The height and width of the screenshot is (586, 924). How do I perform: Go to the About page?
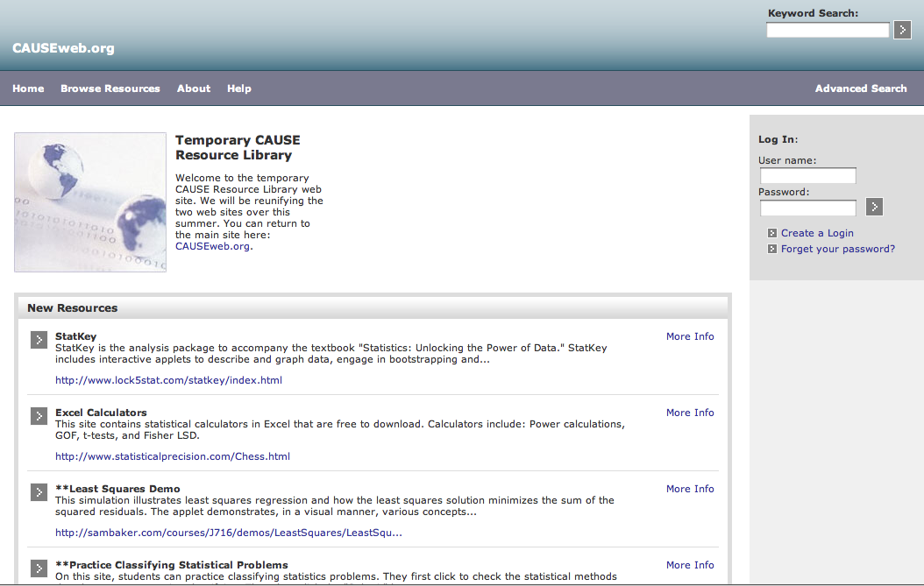coord(194,88)
